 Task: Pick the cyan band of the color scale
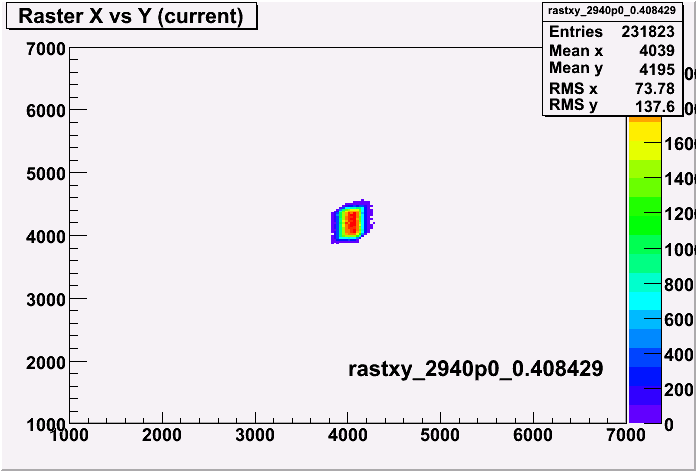(x=645, y=301)
